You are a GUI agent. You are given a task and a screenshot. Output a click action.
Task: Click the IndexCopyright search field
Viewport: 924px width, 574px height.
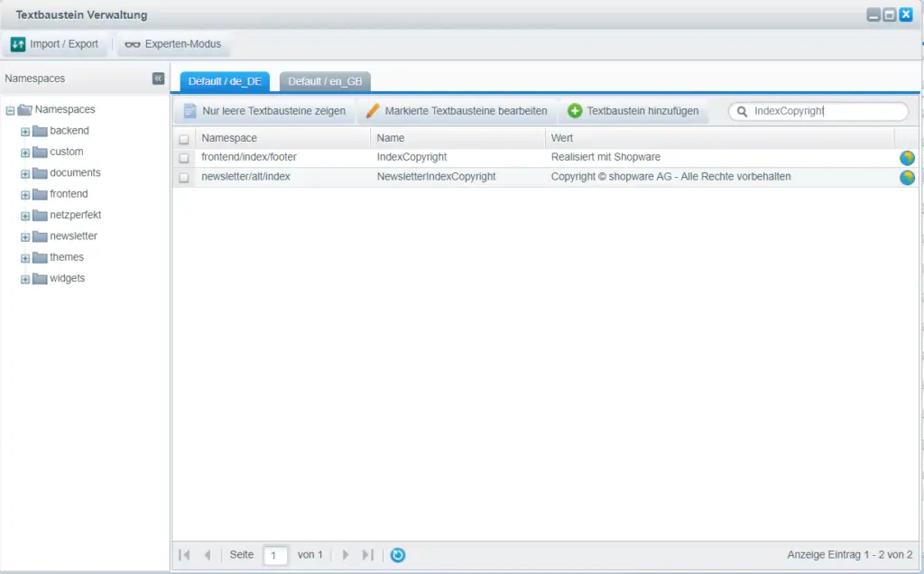pos(826,112)
